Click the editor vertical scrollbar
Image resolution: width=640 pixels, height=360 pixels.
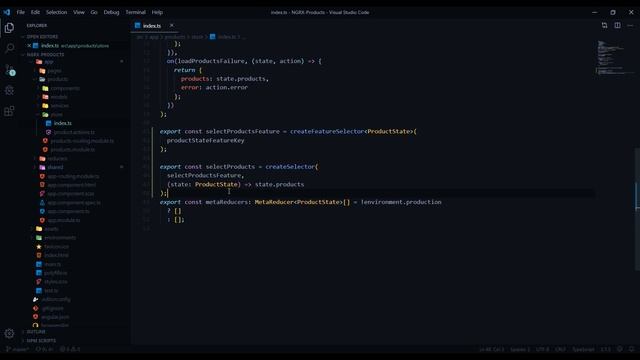(x=637, y=208)
